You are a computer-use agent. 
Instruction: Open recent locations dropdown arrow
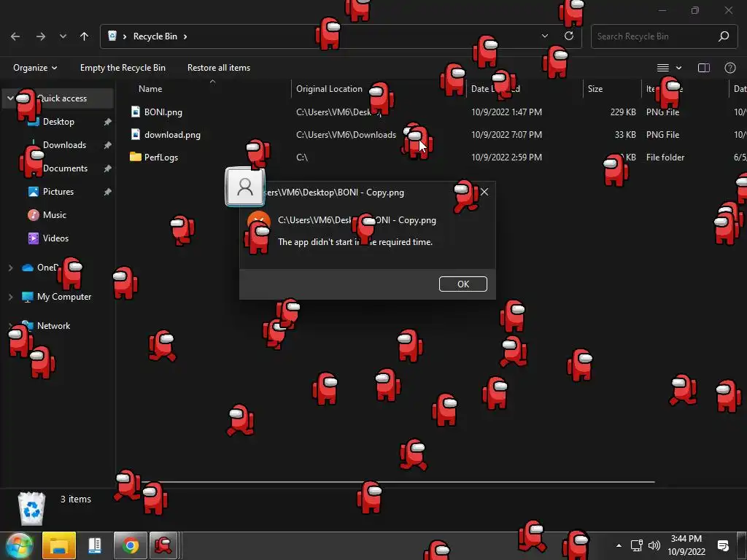63,36
